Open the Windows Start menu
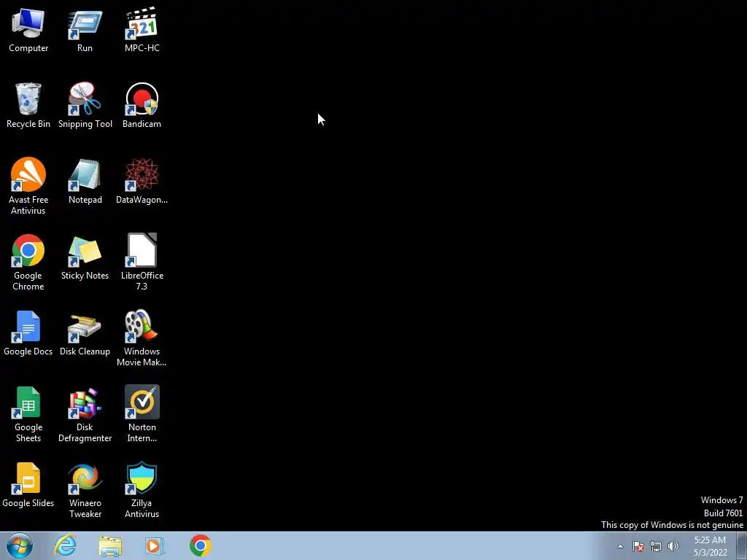This screenshot has height=560, width=747. click(20, 545)
